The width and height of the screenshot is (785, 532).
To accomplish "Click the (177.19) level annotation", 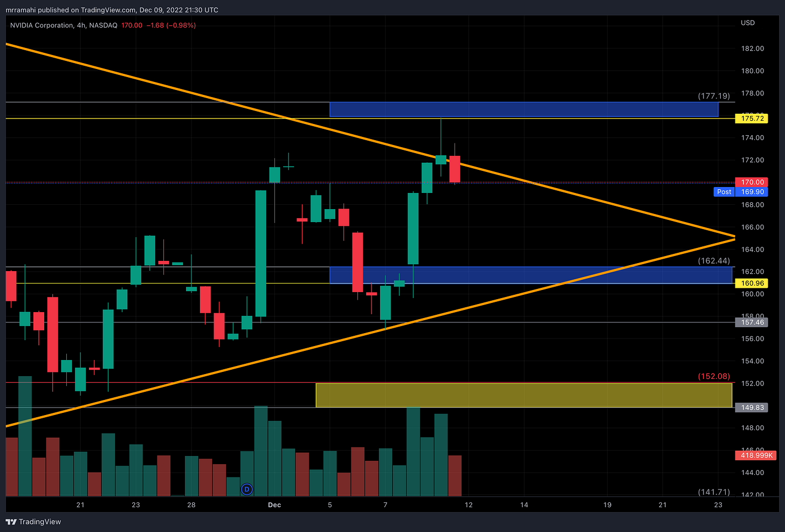I will click(x=714, y=96).
